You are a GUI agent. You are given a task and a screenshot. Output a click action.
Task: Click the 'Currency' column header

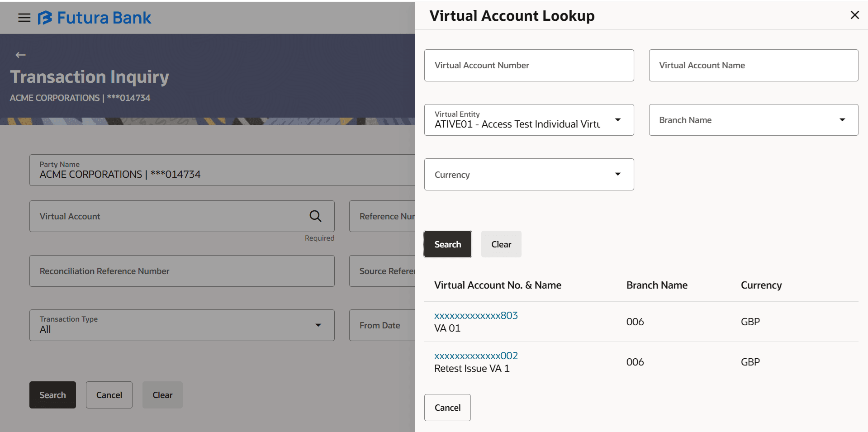[761, 285]
